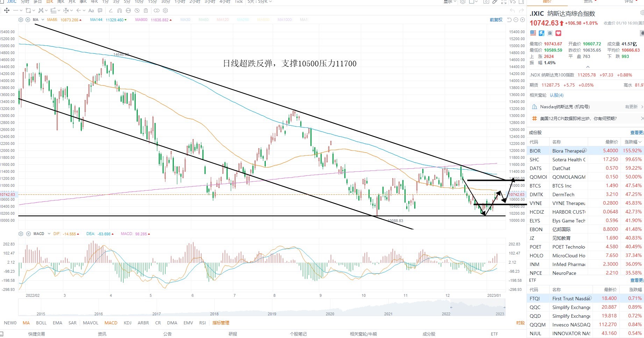The image size is (644, 338).
Task: Open 指标管理 indicator management link
Action: click(x=221, y=323)
